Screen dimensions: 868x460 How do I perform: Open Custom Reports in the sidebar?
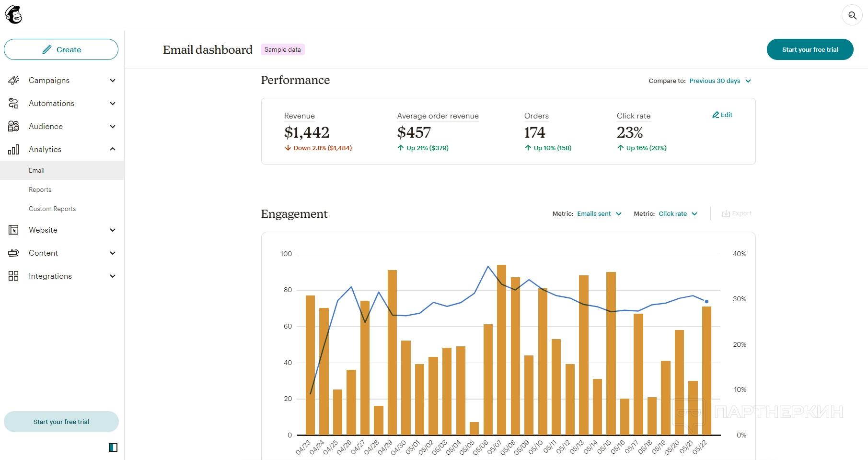click(x=52, y=209)
